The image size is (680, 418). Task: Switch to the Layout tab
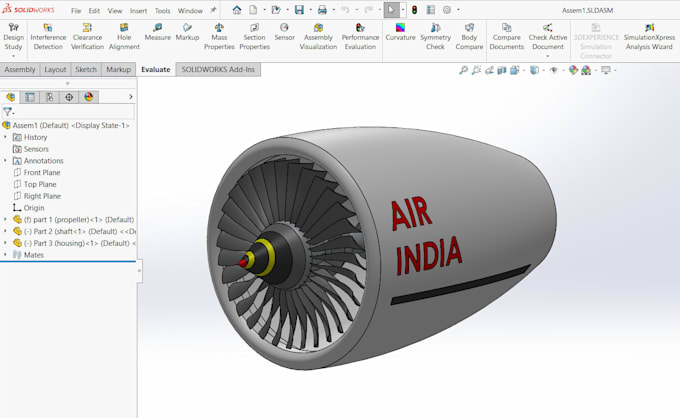point(55,69)
